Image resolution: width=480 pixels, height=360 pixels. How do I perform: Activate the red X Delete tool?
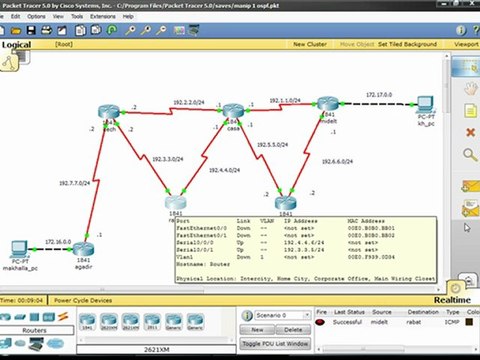(x=470, y=133)
